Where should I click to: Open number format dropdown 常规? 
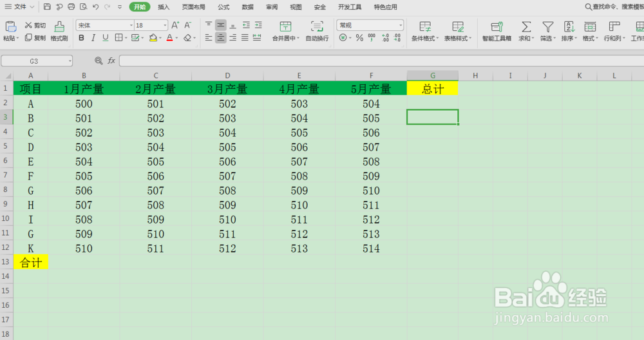(401, 26)
